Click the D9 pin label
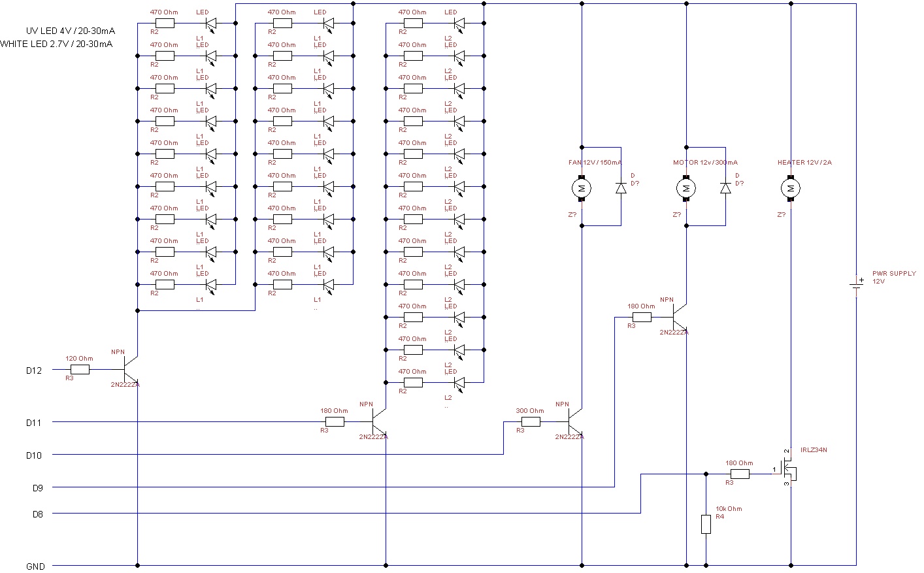 click(36, 486)
